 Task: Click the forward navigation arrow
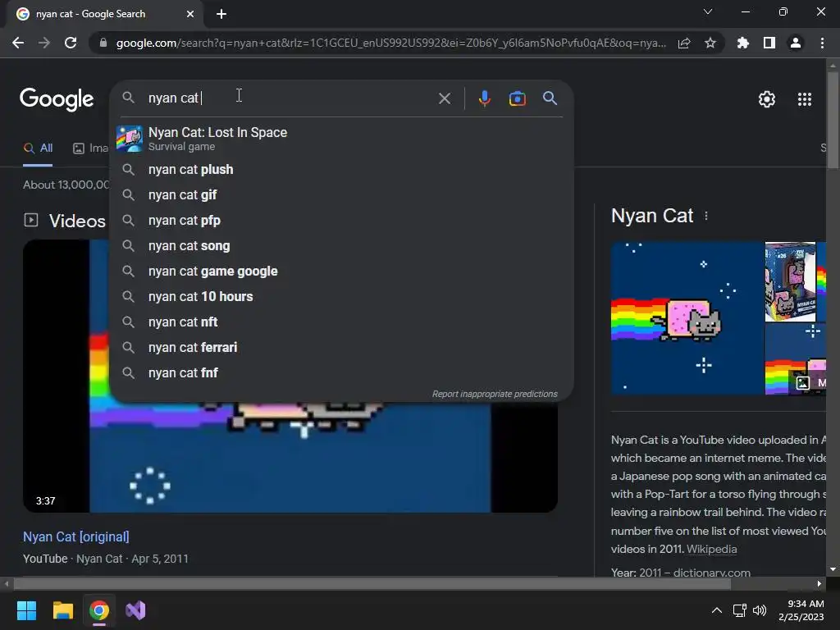point(44,43)
